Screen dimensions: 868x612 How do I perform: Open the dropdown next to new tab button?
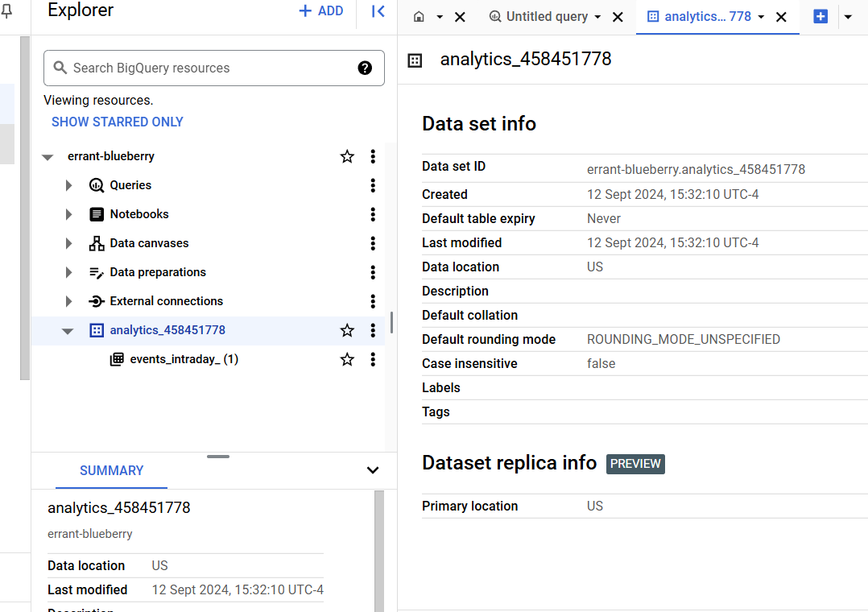[848, 17]
